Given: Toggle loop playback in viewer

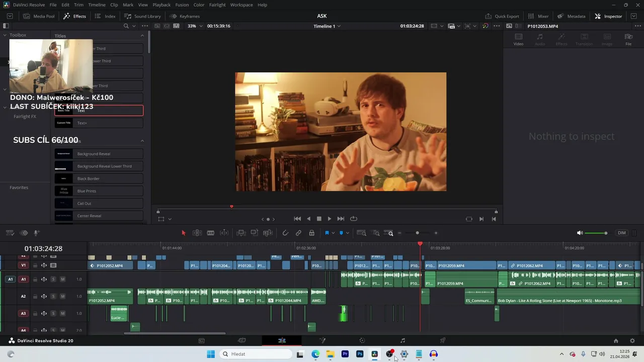Looking at the screenshot, I should 354,219.
